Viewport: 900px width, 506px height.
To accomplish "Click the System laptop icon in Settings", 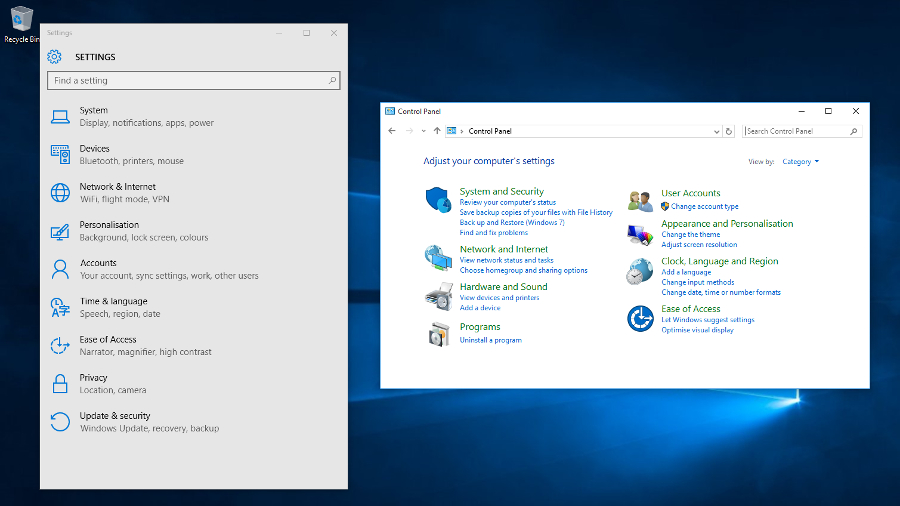I will [60, 117].
